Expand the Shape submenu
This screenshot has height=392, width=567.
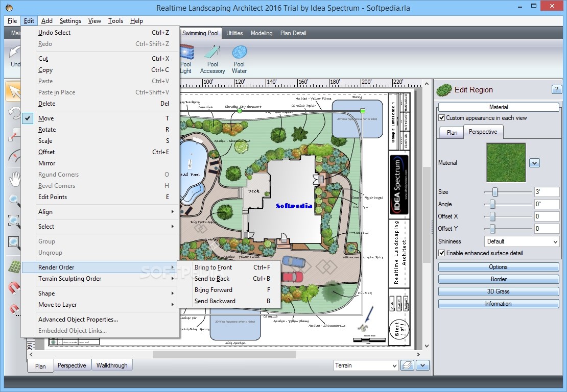point(101,293)
